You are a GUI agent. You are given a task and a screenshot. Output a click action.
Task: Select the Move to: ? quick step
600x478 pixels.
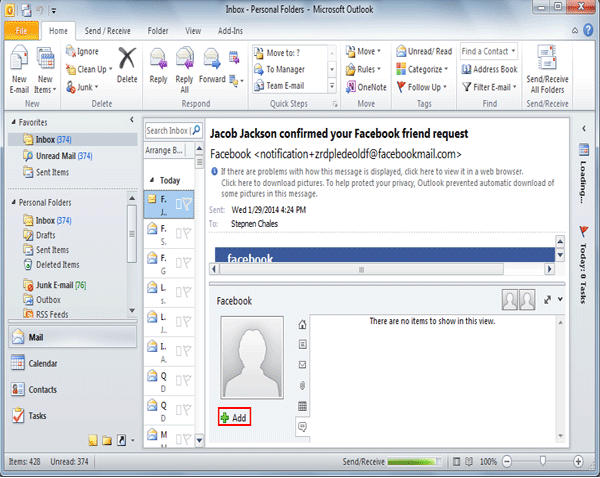pyautogui.click(x=290, y=53)
